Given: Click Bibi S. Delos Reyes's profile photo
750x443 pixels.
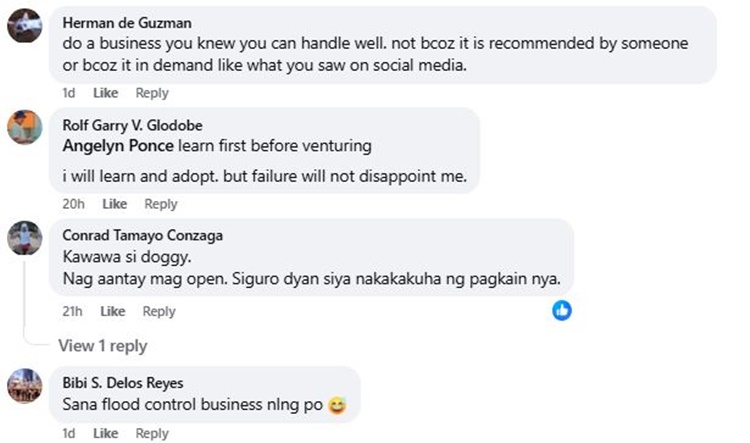Looking at the screenshot, I should pyautogui.click(x=24, y=385).
